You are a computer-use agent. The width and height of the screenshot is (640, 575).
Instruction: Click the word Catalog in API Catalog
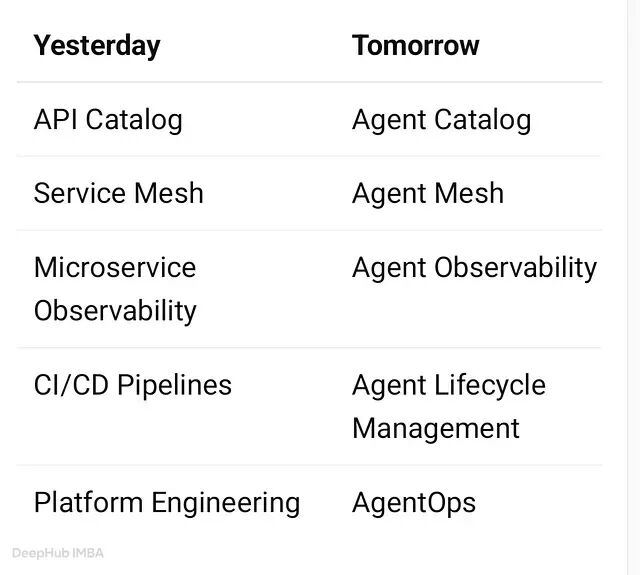click(x=134, y=120)
